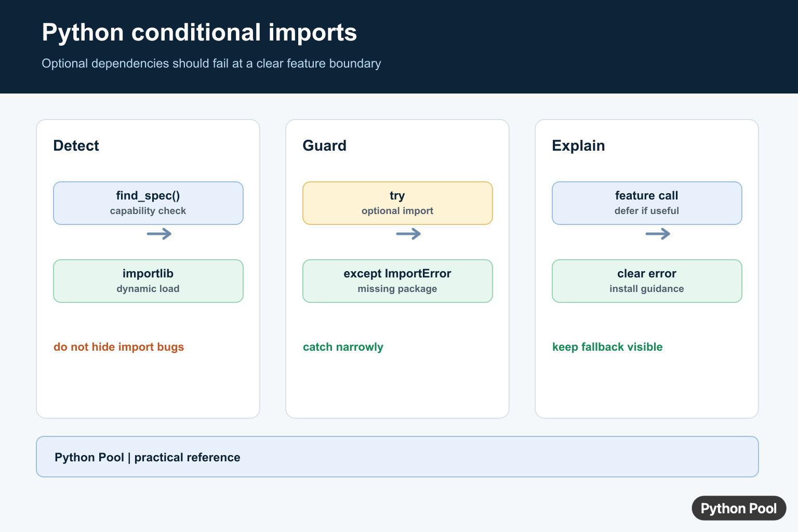Click the Python Pool badge
Image resolution: width=798 pixels, height=532 pixels.
pos(739,508)
